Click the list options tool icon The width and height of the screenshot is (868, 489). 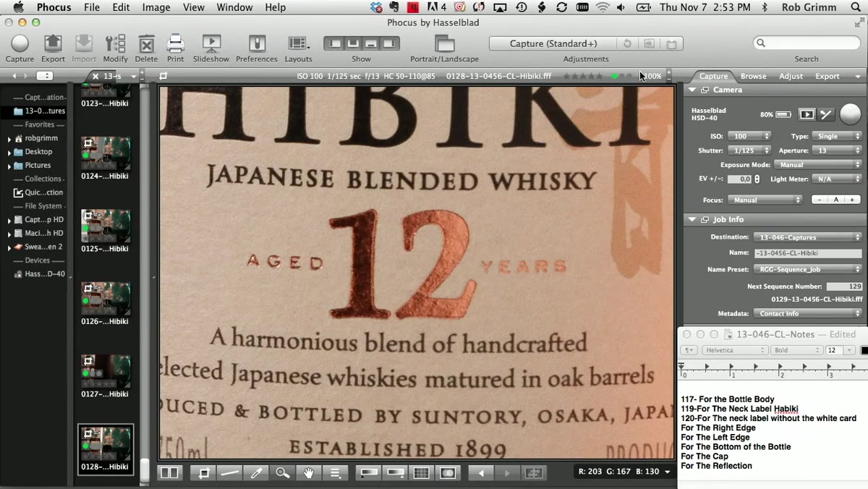pyautogui.click(x=335, y=472)
